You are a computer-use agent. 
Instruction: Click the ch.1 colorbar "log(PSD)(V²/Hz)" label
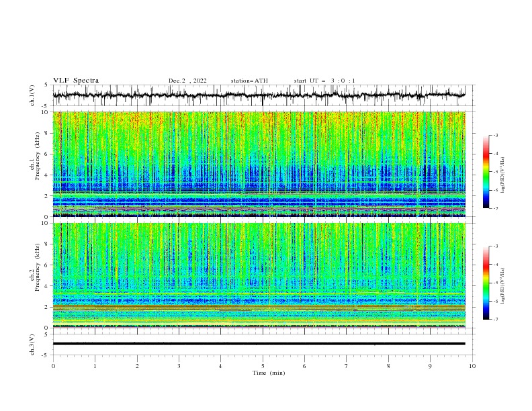pos(503,175)
